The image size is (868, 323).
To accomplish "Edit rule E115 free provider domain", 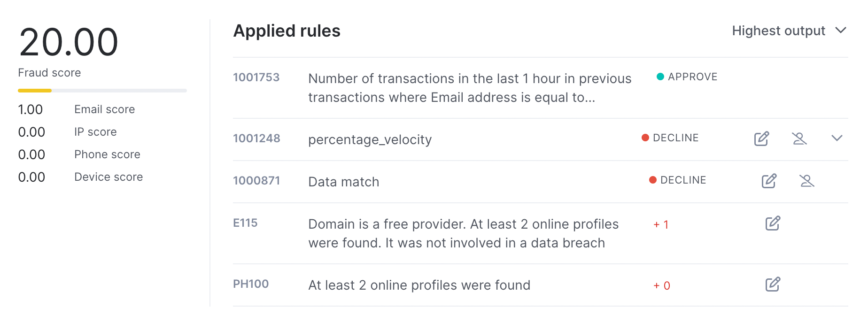I will pyautogui.click(x=773, y=223).
